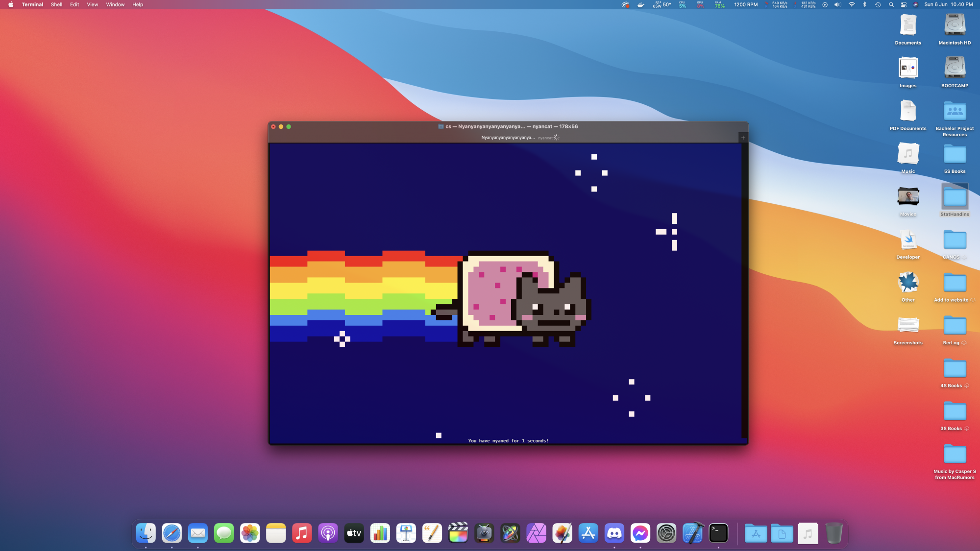
Task: Open System Preferences from the Dock
Action: coord(666,533)
